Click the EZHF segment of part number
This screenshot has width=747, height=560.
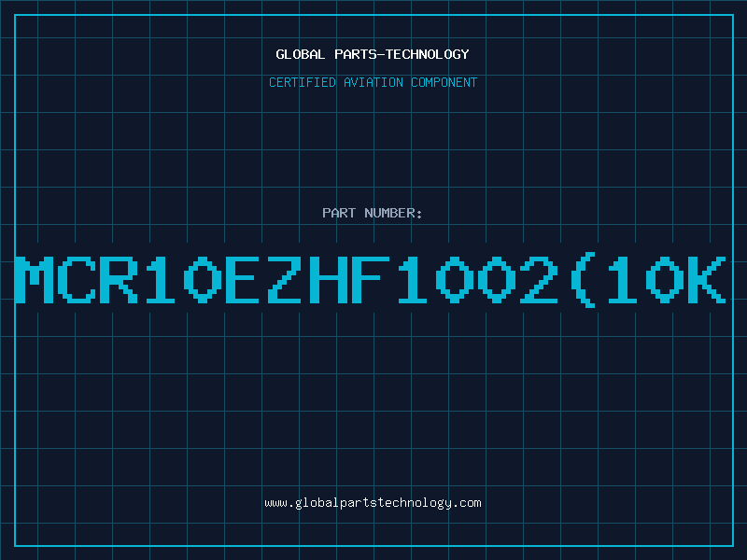pos(308,280)
